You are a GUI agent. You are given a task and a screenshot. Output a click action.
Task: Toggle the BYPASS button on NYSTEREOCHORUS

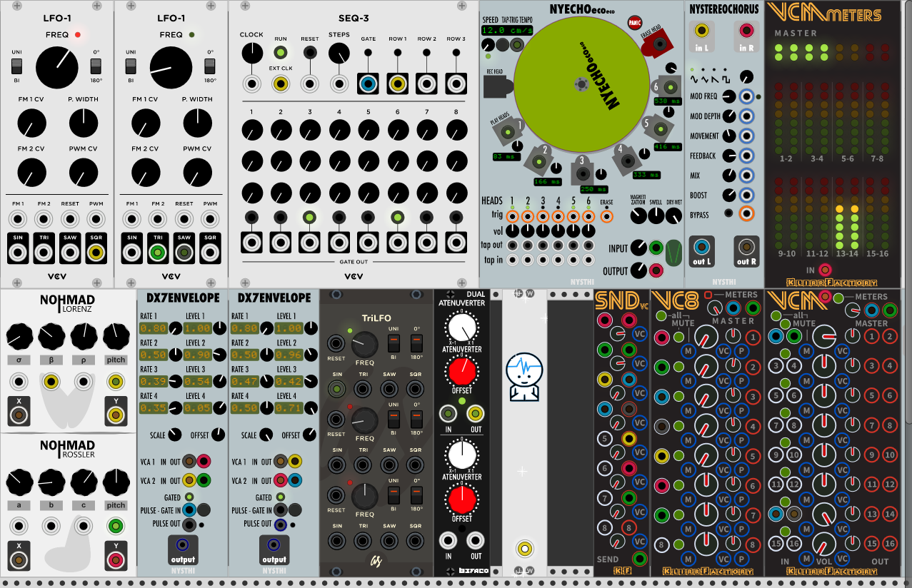click(x=728, y=213)
